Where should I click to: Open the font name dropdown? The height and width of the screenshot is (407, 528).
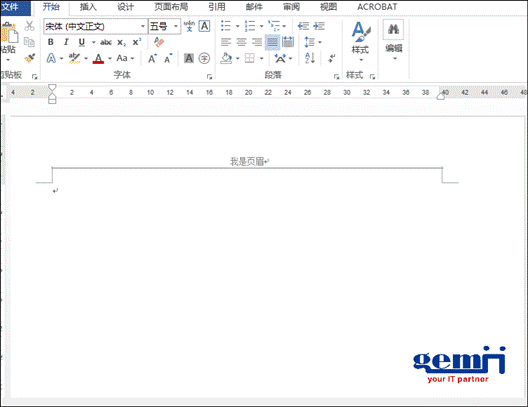143,26
